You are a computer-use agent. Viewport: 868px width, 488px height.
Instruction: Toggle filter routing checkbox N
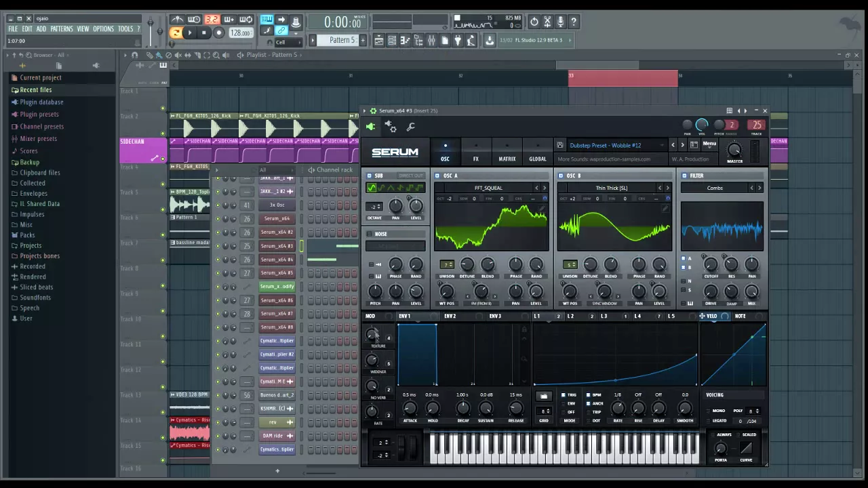click(684, 281)
